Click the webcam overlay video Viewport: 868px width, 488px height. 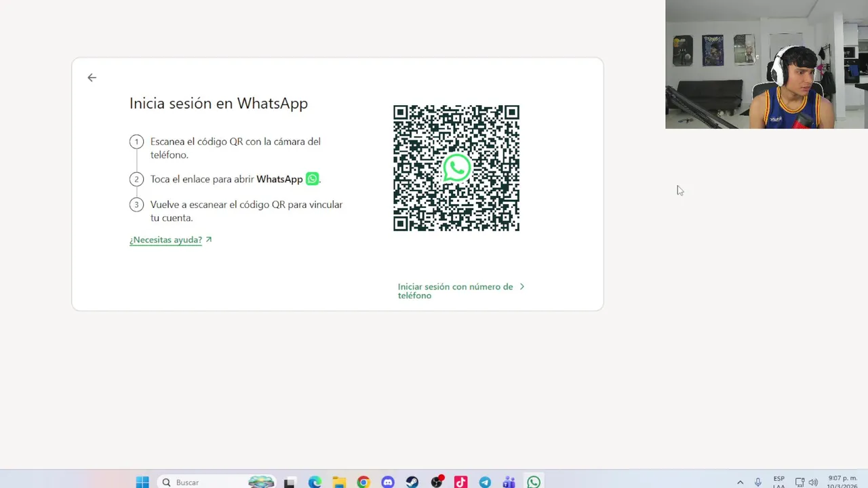pos(766,64)
